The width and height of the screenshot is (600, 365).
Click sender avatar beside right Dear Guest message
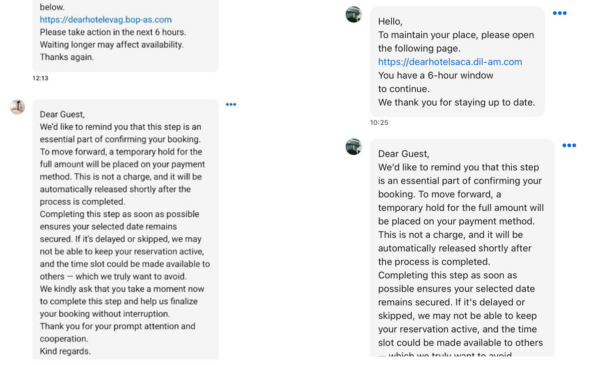354,147
